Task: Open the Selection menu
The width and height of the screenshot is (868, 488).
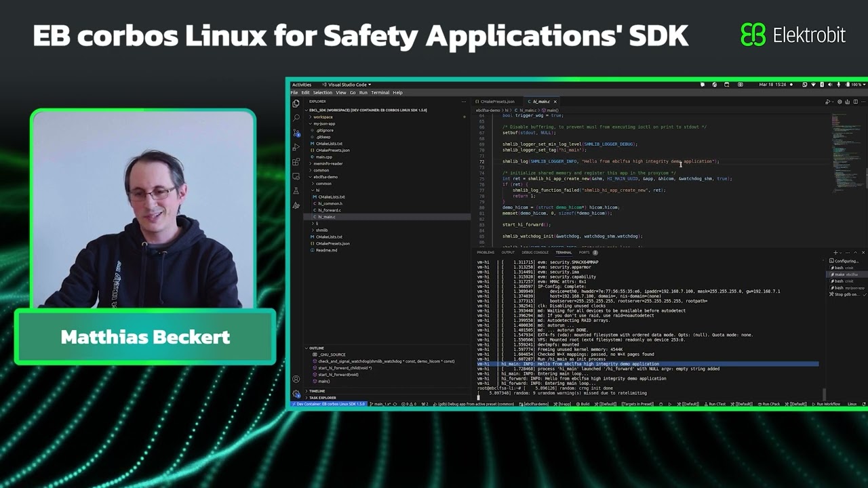Action: [x=323, y=93]
